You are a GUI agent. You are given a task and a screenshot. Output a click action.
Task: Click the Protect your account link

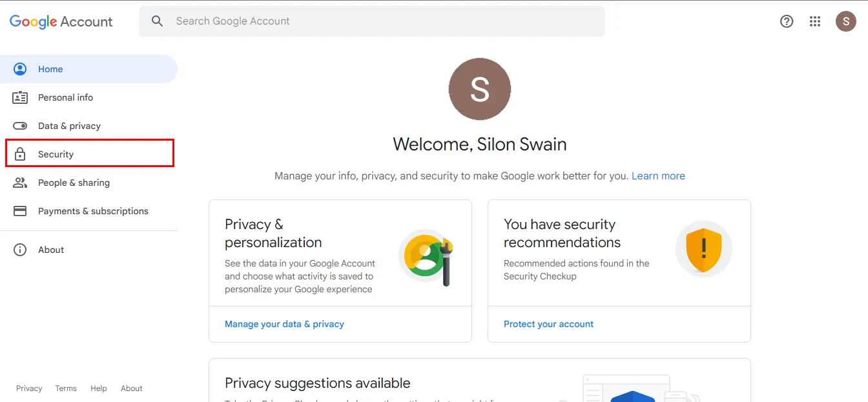click(x=548, y=323)
